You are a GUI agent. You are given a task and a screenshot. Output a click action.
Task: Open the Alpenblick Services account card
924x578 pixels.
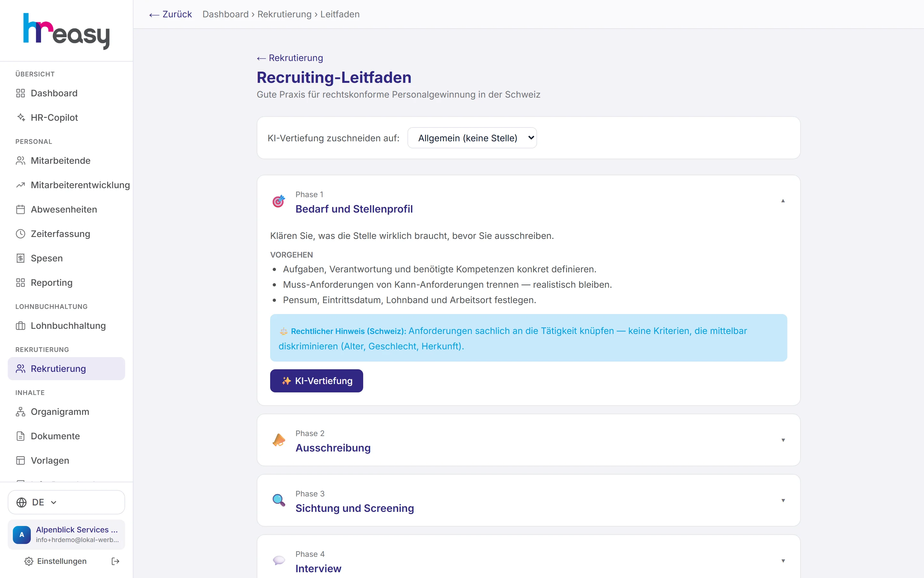[x=66, y=534]
